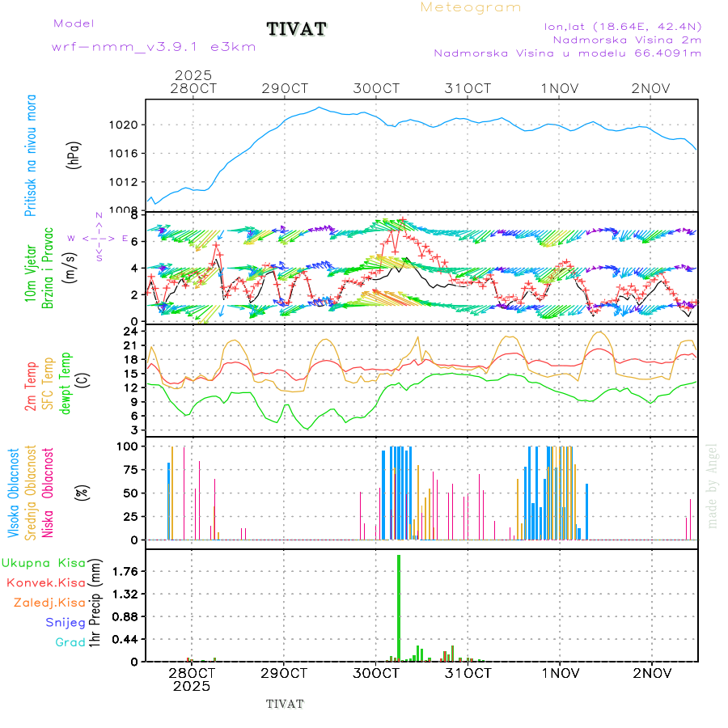This screenshot has height=728, width=728.
Task: Click the 29OCT date label on top axis
Action: [x=285, y=88]
